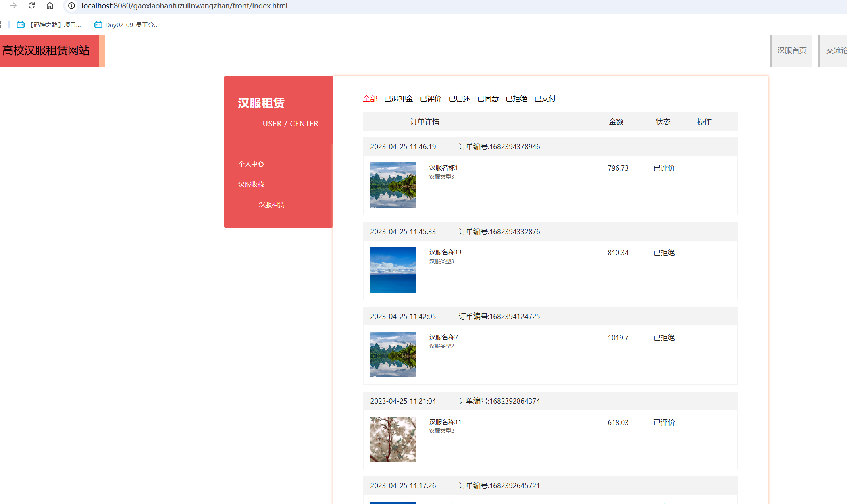Click the browser reload icon
The image size is (847, 504).
pos(31,6)
